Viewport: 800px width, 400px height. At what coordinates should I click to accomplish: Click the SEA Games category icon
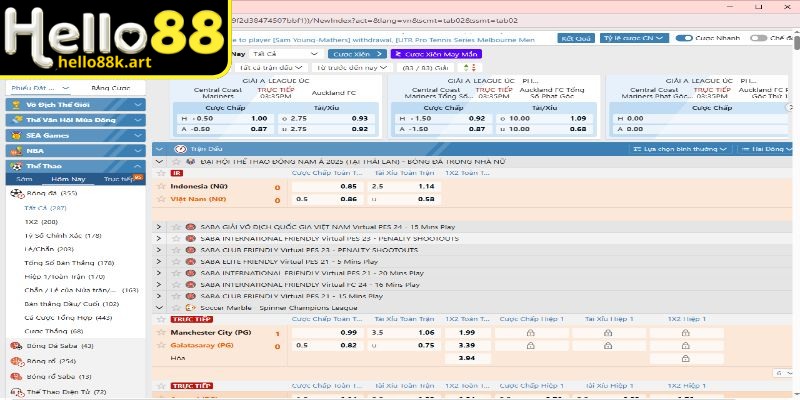click(x=16, y=134)
